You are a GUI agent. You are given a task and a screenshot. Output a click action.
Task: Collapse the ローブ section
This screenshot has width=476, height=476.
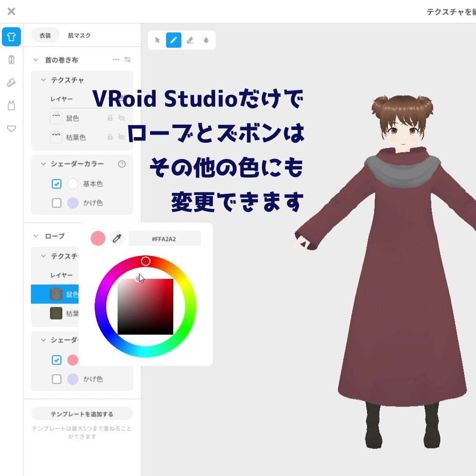click(x=35, y=236)
